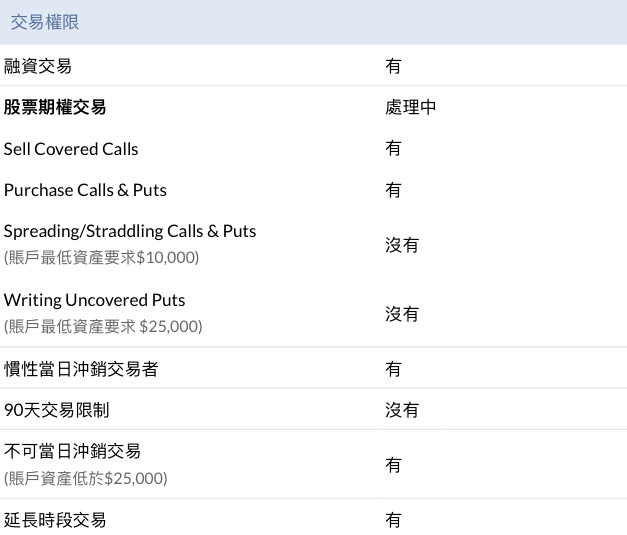Click 有 value for 慣性當日沖銷交易者
Image resolution: width=627 pixels, height=535 pixels.
(393, 369)
